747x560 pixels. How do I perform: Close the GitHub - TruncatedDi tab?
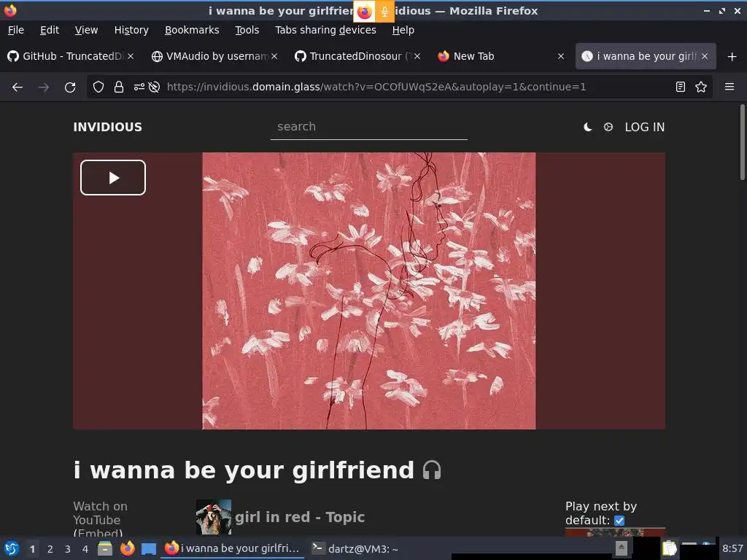[x=131, y=56]
